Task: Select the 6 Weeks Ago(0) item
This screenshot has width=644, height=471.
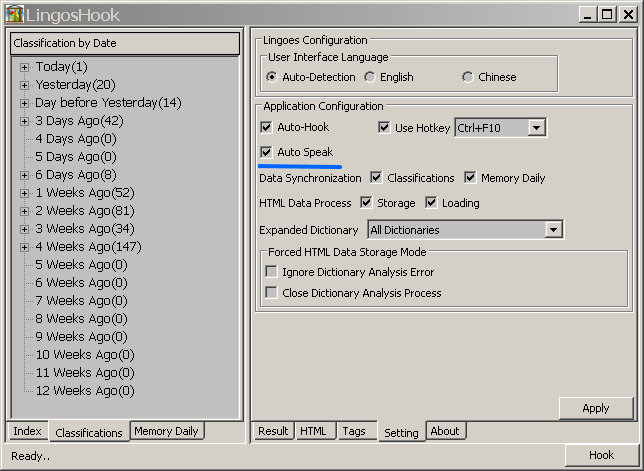Action: [81, 283]
